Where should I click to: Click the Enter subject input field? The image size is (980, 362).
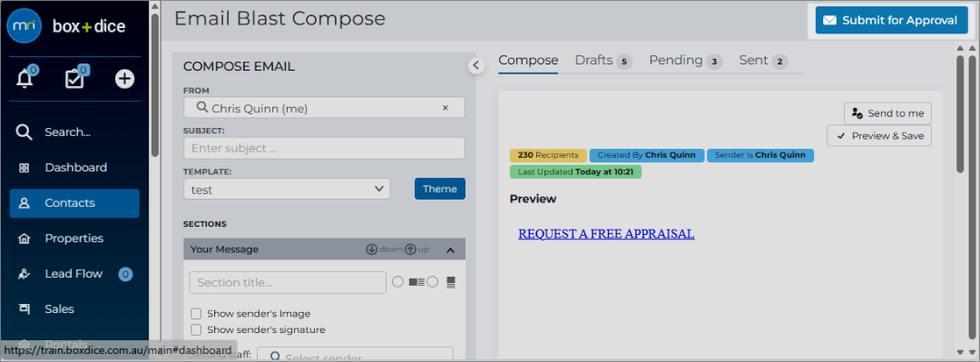(324, 148)
